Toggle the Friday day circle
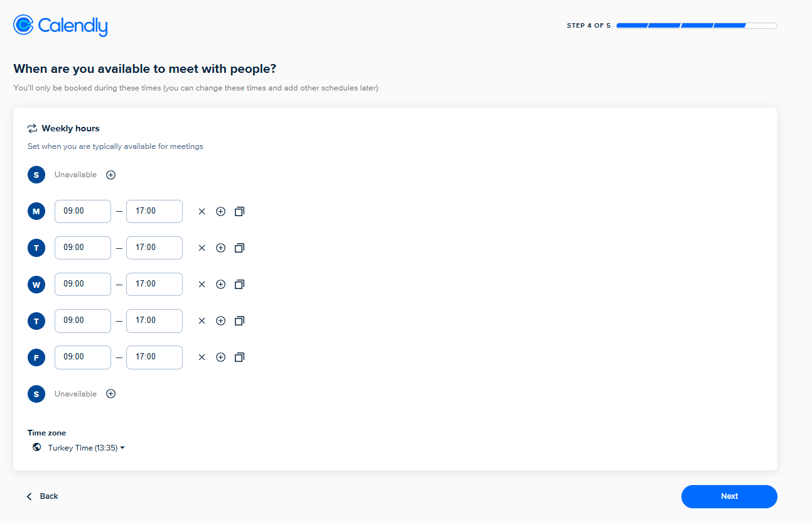Image resolution: width=812 pixels, height=524 pixels. point(36,358)
